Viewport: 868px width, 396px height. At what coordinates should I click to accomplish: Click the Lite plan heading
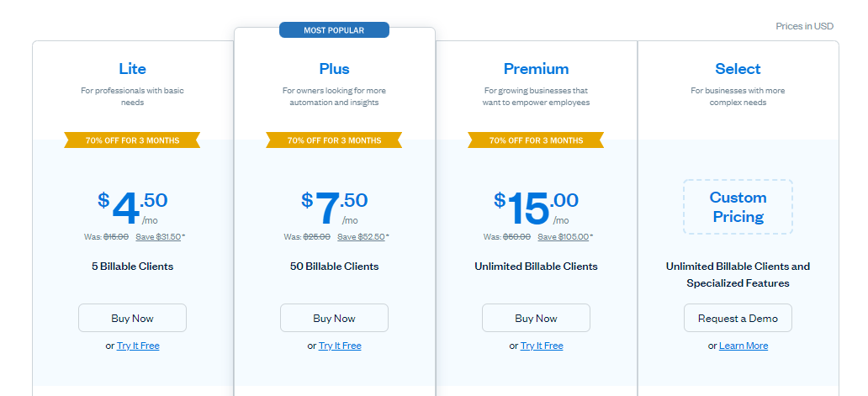[132, 69]
